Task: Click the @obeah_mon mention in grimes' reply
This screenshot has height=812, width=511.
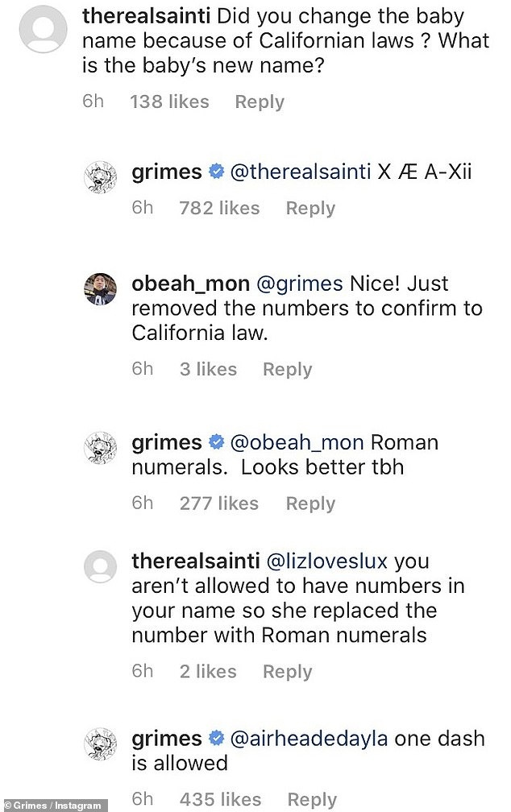Action: (299, 442)
